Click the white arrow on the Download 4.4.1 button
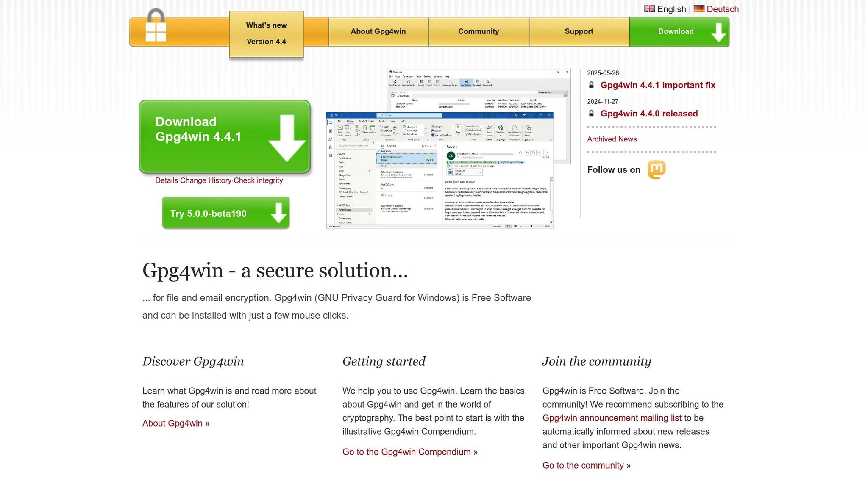This screenshot has width=868, height=488. point(287,138)
